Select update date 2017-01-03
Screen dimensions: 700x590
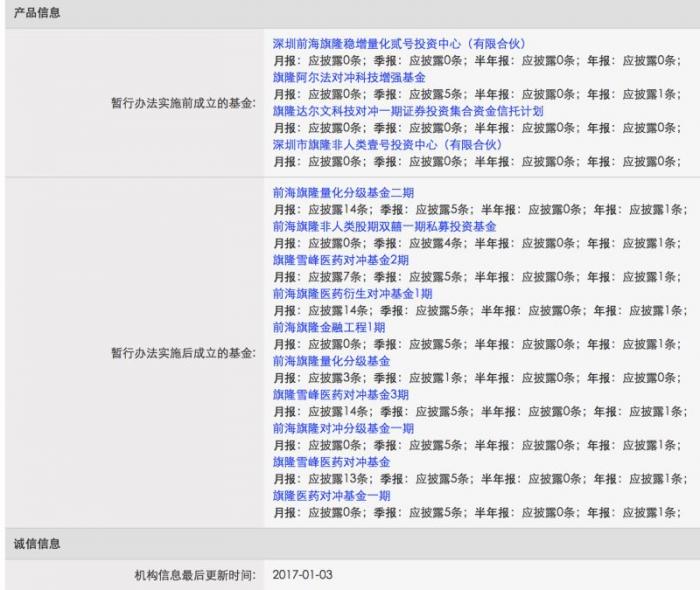pyautogui.click(x=302, y=575)
